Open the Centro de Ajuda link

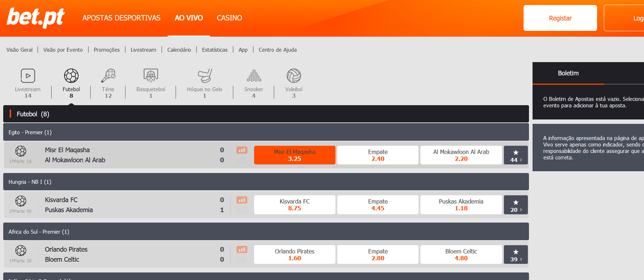(x=278, y=50)
